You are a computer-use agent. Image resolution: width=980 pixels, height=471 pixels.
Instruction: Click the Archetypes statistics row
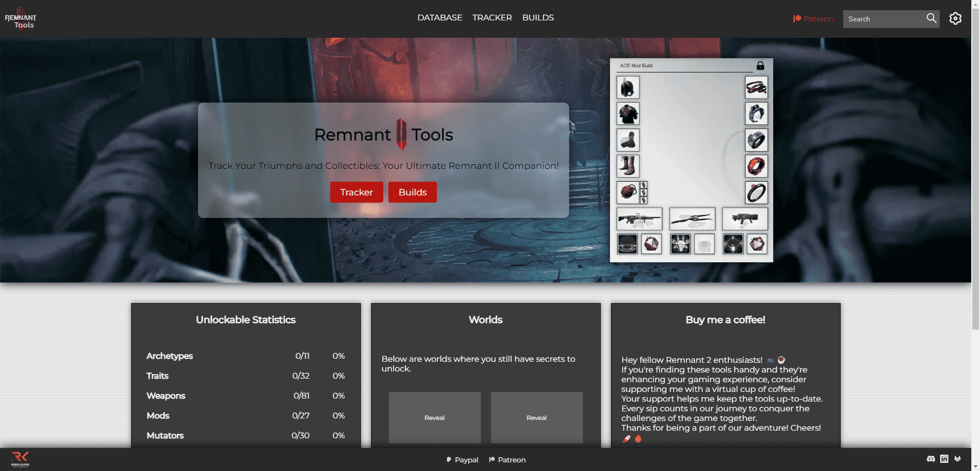tap(246, 356)
